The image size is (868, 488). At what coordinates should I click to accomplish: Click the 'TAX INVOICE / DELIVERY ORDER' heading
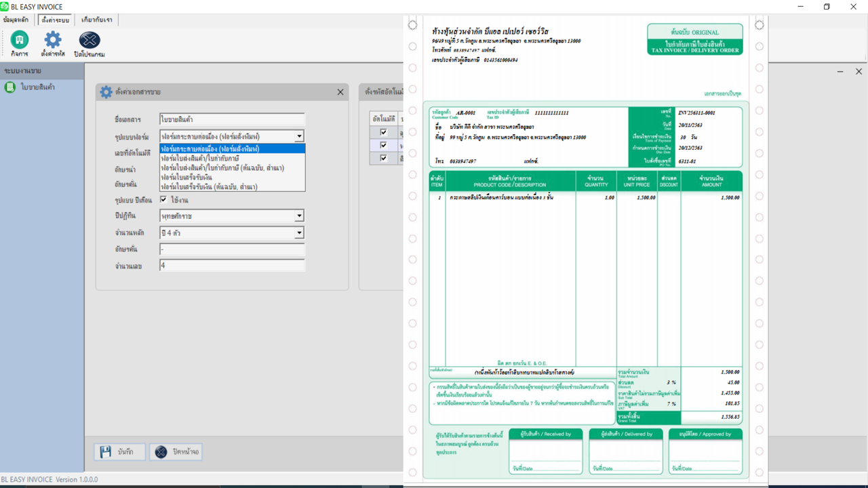(695, 50)
